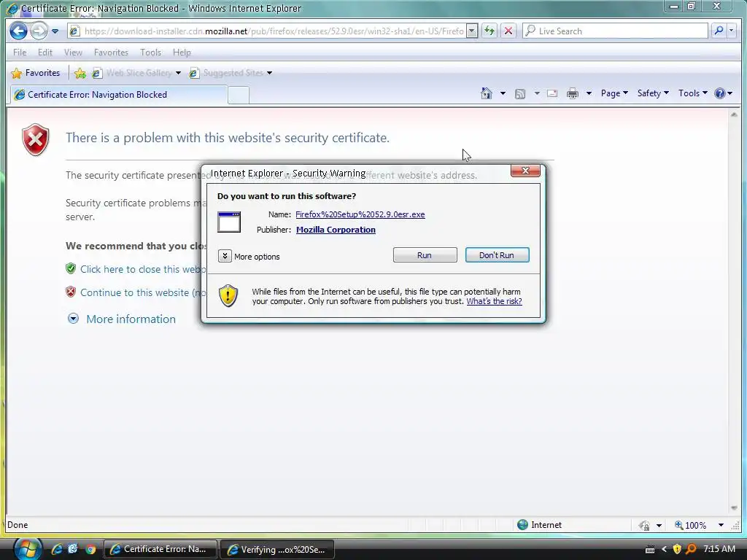
Task: Click the Refresh page icon
Action: (489, 31)
